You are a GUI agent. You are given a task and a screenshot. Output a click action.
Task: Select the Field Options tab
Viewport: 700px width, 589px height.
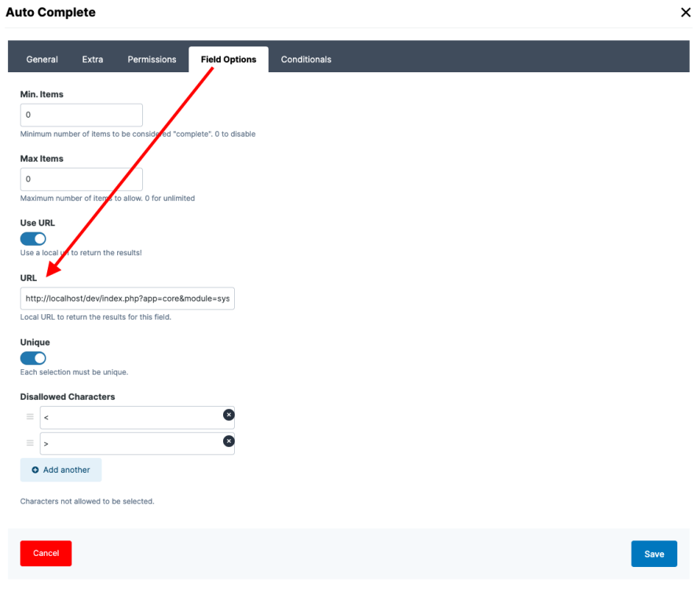tap(229, 60)
